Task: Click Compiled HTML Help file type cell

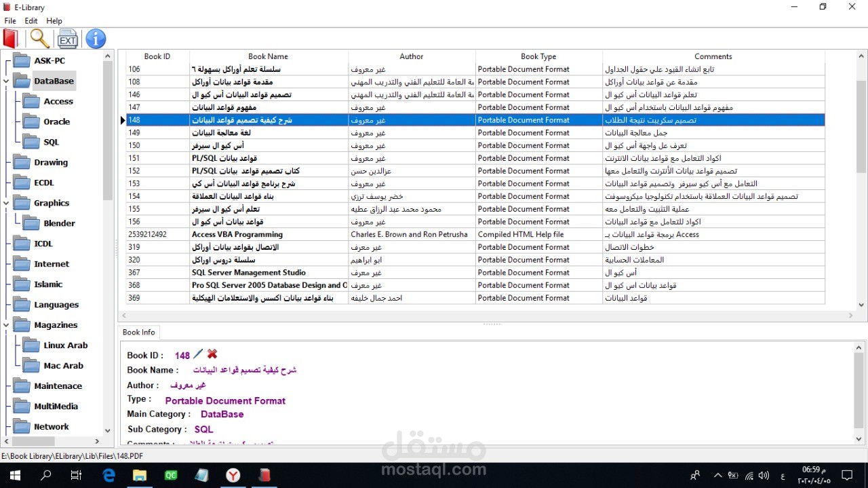Action: 538,234
